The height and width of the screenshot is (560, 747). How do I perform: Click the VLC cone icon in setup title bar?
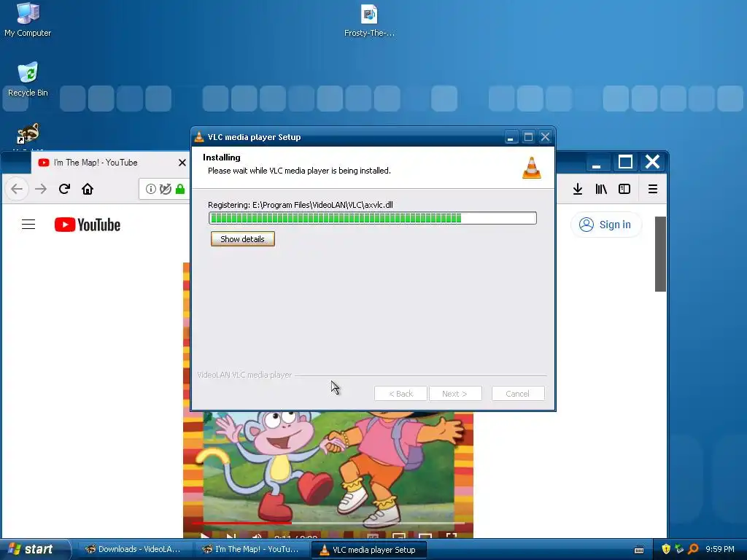(x=199, y=137)
